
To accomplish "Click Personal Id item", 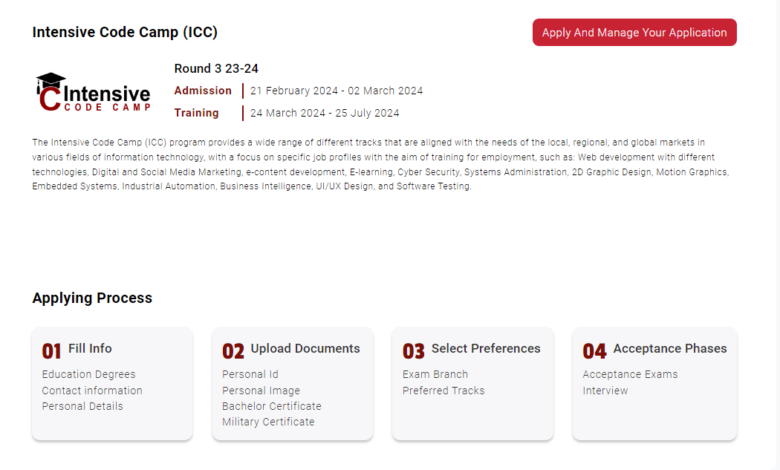I will tap(250, 374).
